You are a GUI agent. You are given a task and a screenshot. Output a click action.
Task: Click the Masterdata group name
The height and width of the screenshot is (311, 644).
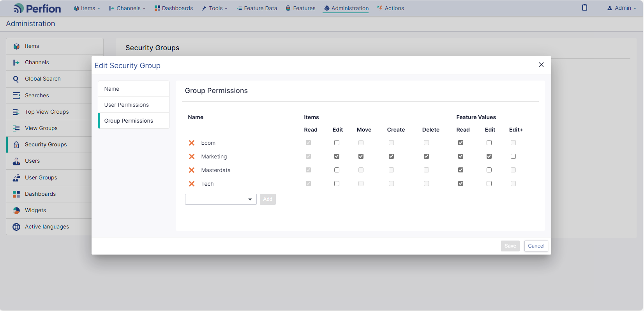(x=216, y=170)
